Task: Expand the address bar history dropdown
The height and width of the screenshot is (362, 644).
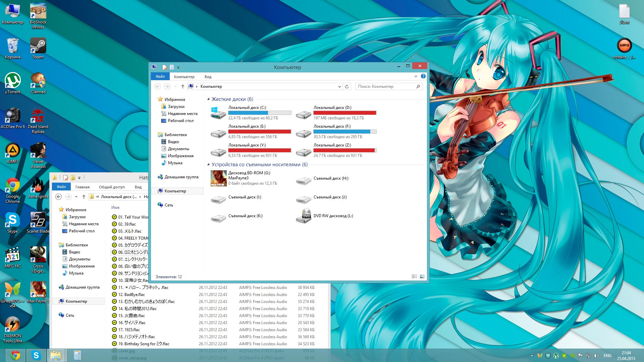Action: tap(339, 86)
